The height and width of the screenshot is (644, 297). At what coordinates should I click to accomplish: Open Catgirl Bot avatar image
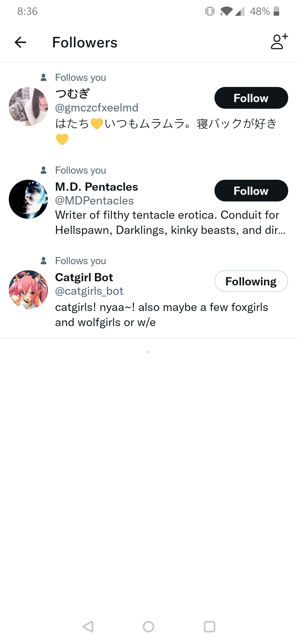pos(28,290)
